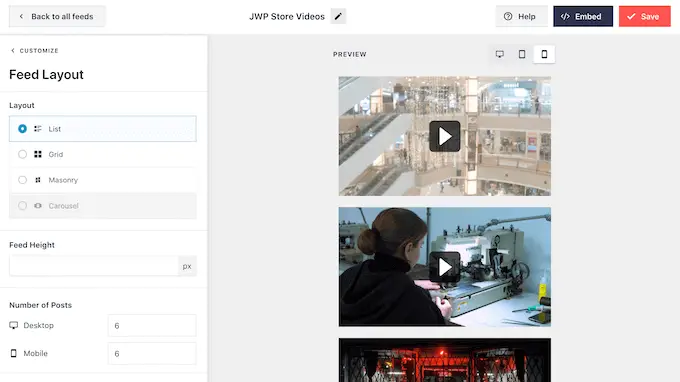The height and width of the screenshot is (382, 680).
Task: Click the Grid layout icon
Action: pos(38,154)
